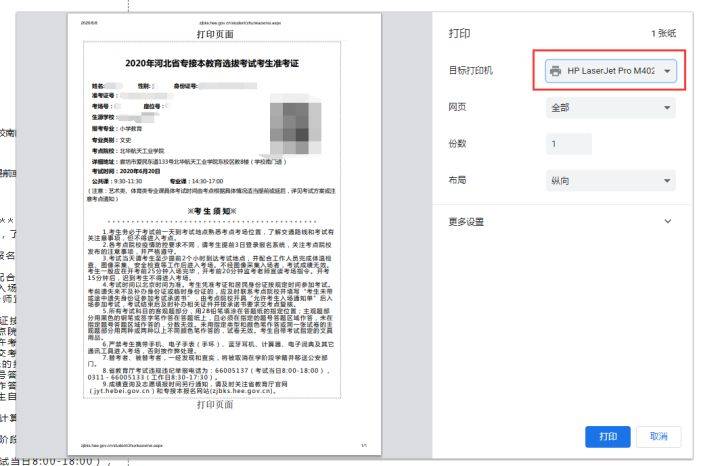Click the printer icon in destination field
720x466 pixels.
point(556,71)
